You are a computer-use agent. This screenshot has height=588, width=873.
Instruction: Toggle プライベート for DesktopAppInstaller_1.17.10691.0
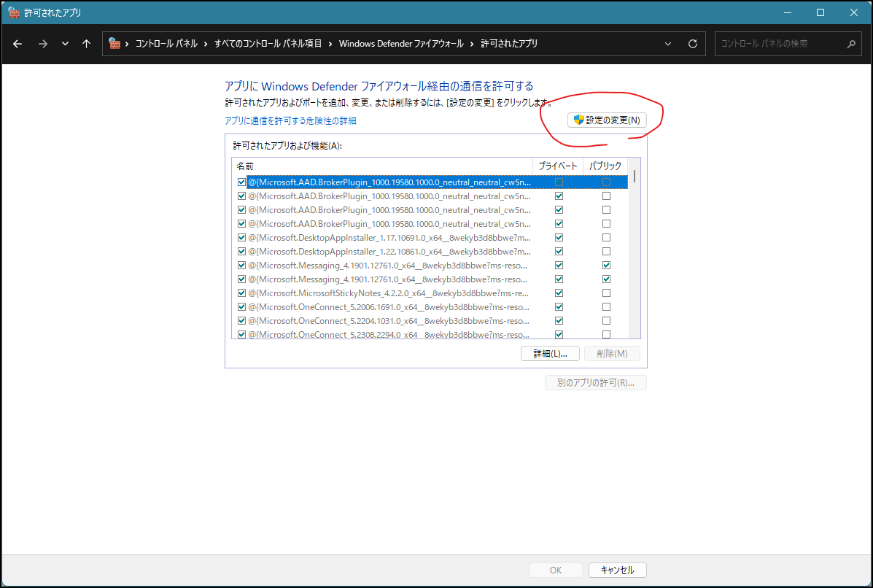click(x=559, y=238)
